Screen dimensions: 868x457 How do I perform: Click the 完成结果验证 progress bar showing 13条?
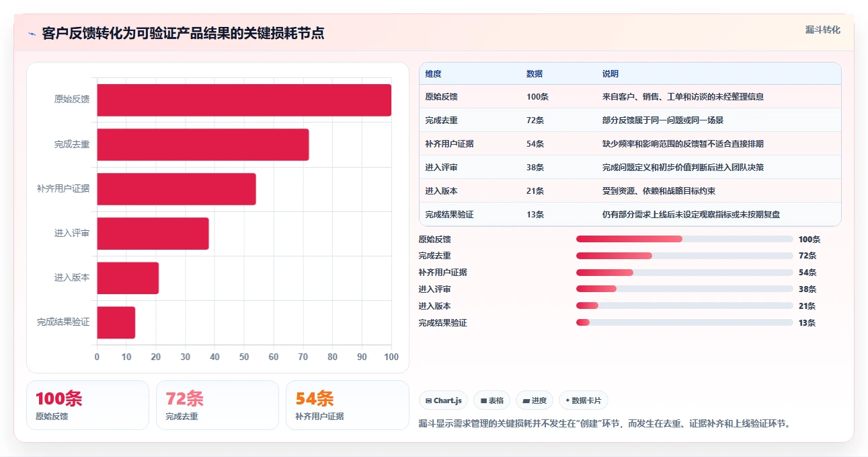coord(684,322)
